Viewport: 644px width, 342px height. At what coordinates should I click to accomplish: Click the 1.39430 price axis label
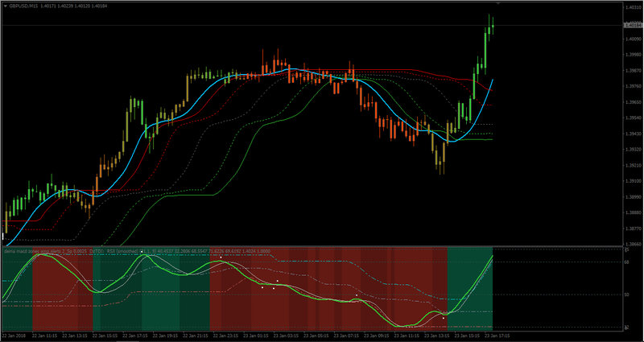(633, 134)
